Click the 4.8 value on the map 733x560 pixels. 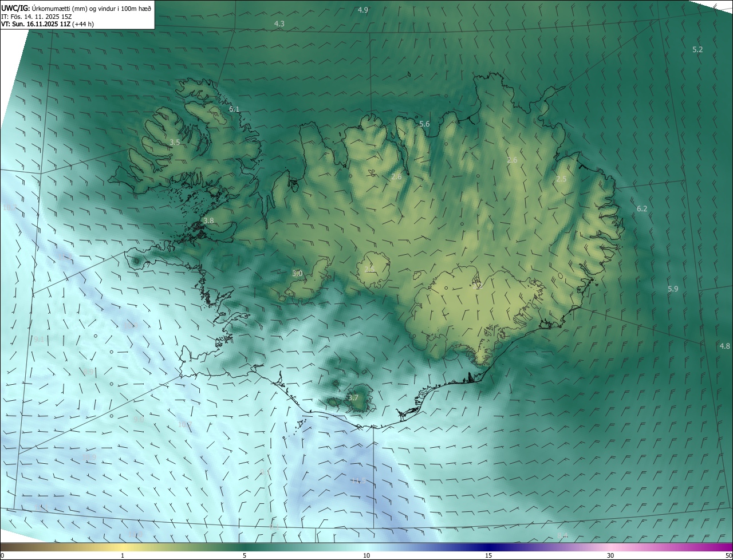pos(725,346)
